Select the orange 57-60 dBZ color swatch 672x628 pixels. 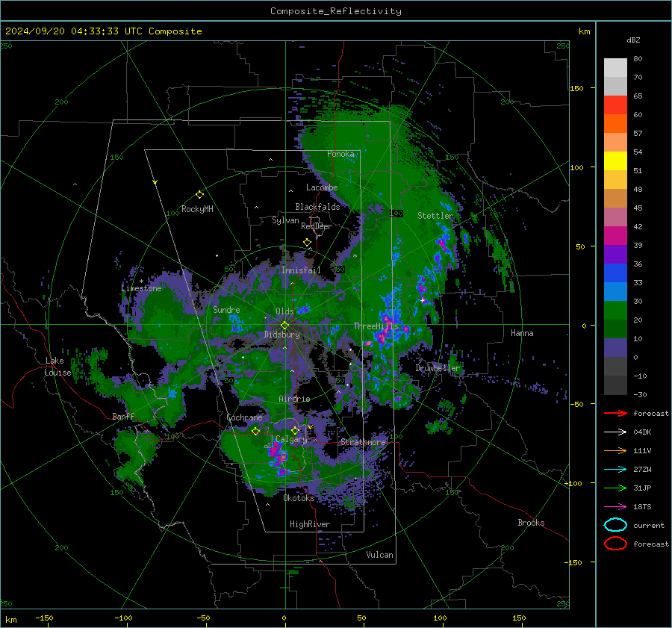pos(615,124)
